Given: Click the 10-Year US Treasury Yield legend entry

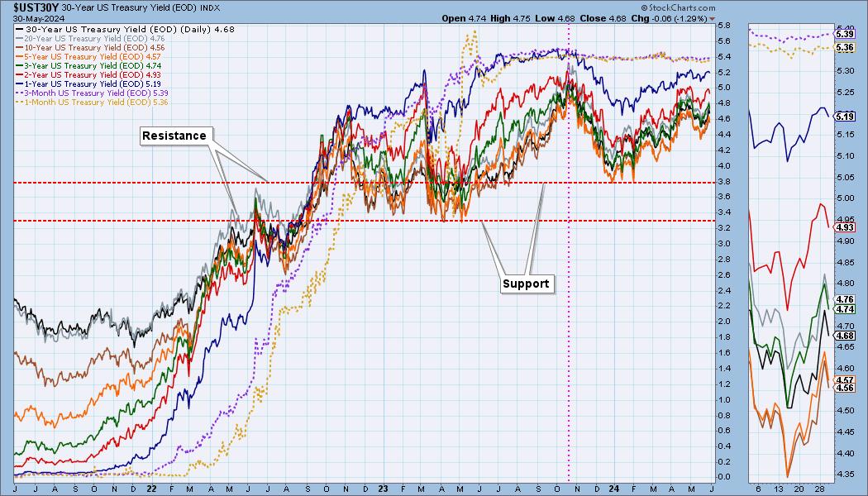Looking at the screenshot, I should point(91,48).
